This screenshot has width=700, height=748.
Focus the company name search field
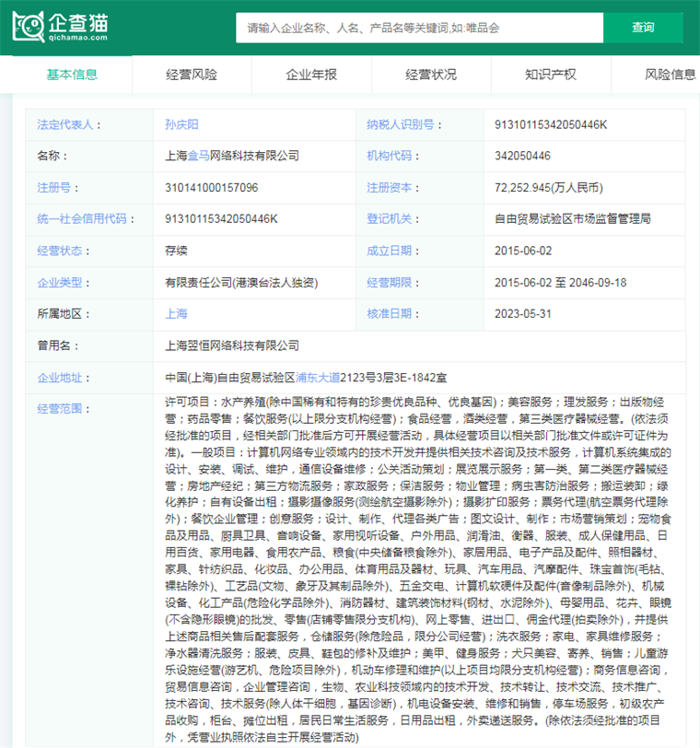tap(420, 28)
